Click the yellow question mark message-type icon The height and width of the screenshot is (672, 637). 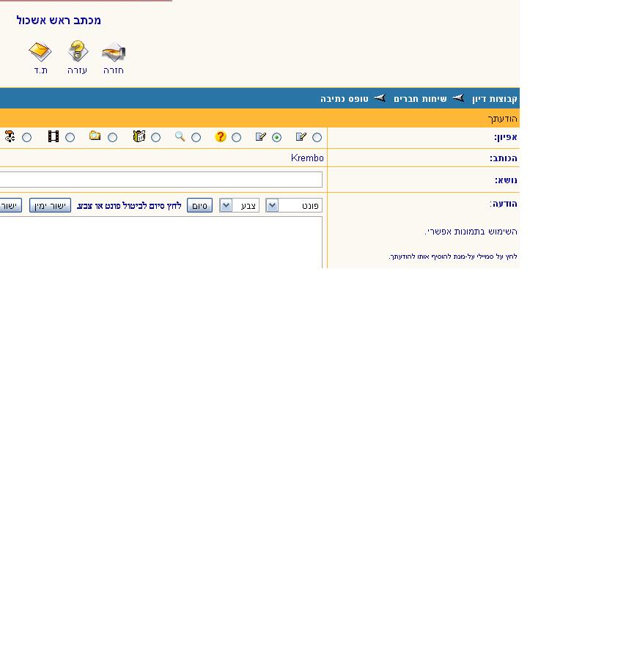coord(221,136)
